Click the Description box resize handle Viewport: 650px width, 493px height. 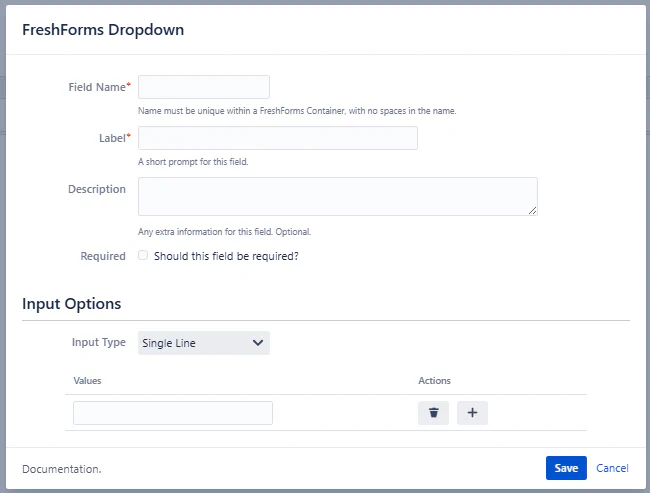coord(533,210)
